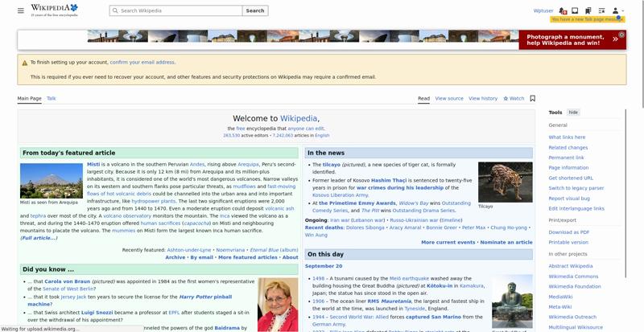Open Printable version

[x=568, y=242]
